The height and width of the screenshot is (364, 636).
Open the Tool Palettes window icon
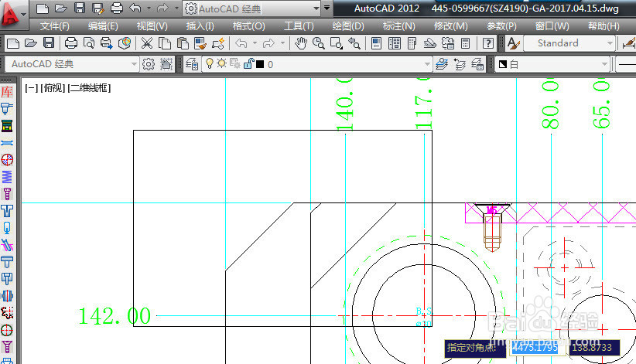pyautogui.click(x=412, y=43)
